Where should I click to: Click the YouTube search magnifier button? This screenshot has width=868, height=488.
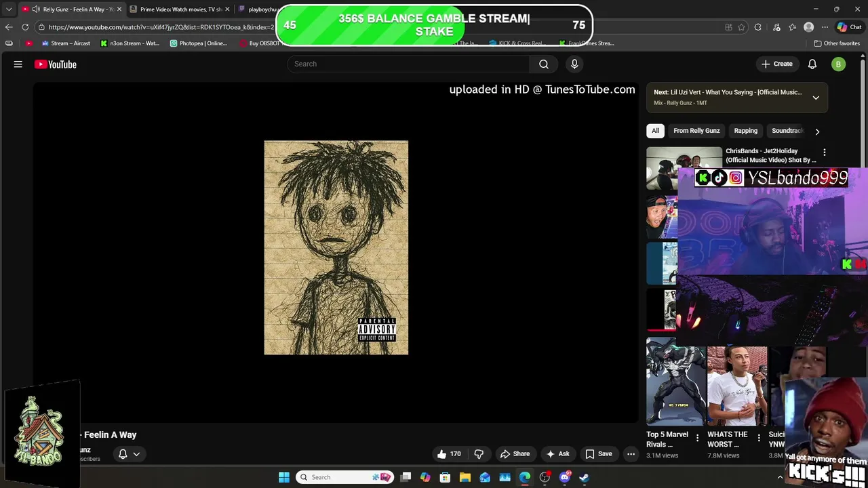point(544,64)
